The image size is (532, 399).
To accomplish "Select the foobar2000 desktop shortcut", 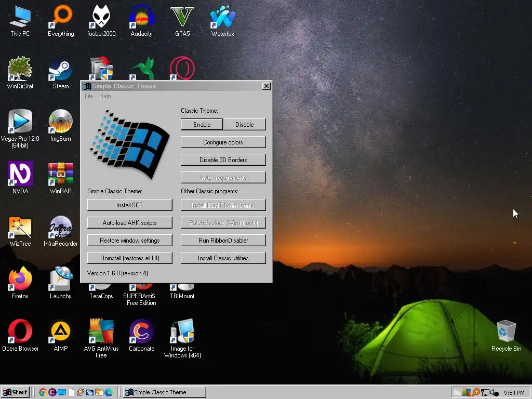I will [101, 21].
